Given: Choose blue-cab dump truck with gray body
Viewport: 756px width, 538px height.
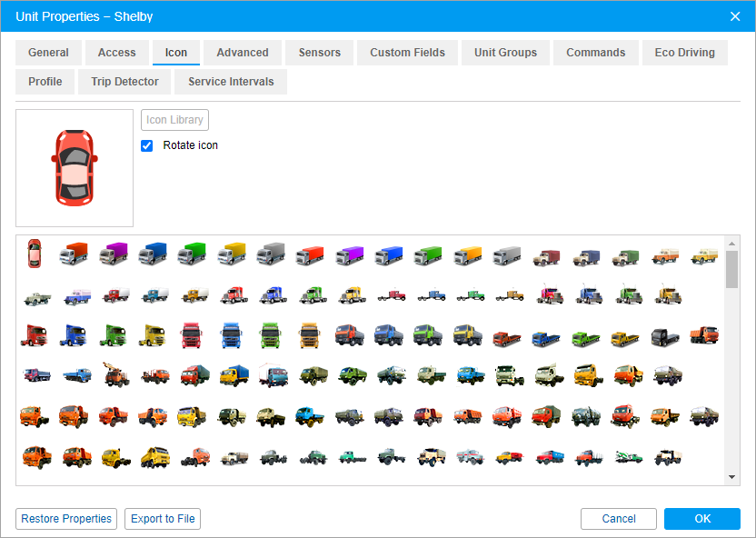Looking at the screenshot, I should (389, 334).
